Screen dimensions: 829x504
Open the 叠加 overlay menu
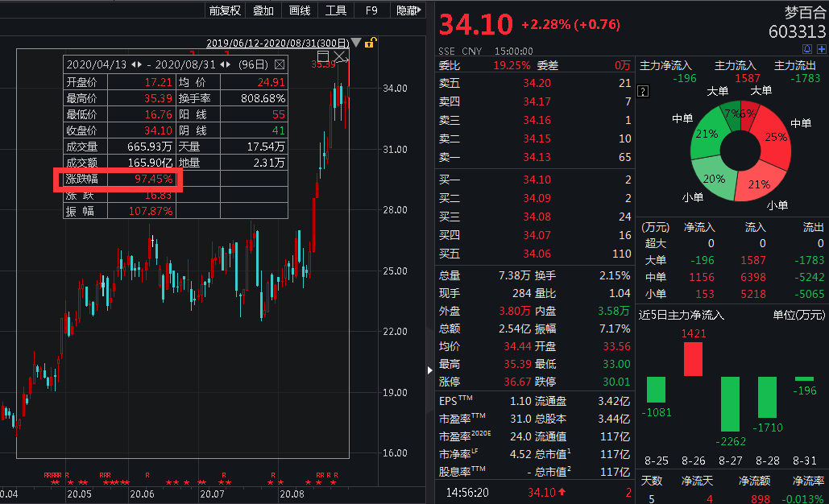point(263,10)
